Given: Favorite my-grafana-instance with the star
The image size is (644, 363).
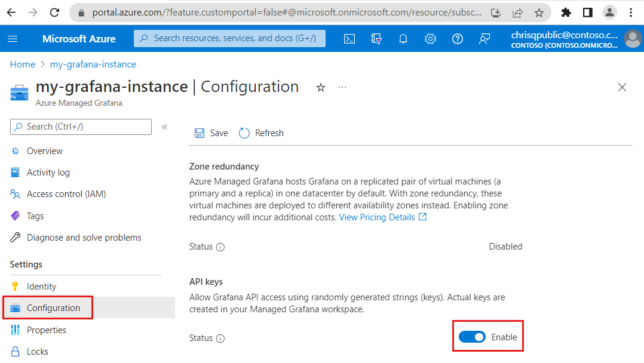Looking at the screenshot, I should pyautogui.click(x=321, y=87).
